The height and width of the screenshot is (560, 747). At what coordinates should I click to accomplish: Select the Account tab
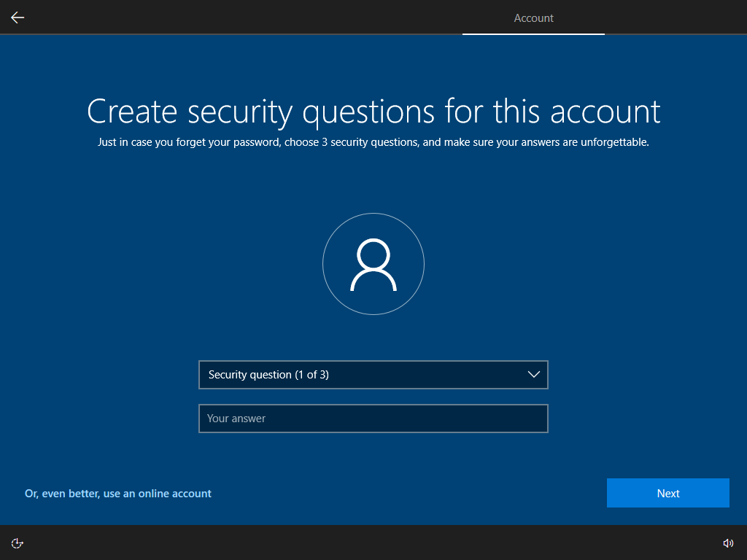(x=533, y=18)
